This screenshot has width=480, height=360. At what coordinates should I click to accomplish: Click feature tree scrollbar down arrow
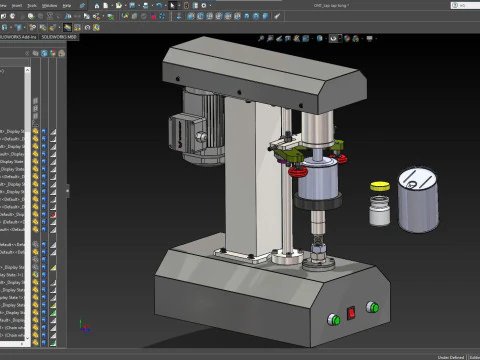click(x=27, y=338)
